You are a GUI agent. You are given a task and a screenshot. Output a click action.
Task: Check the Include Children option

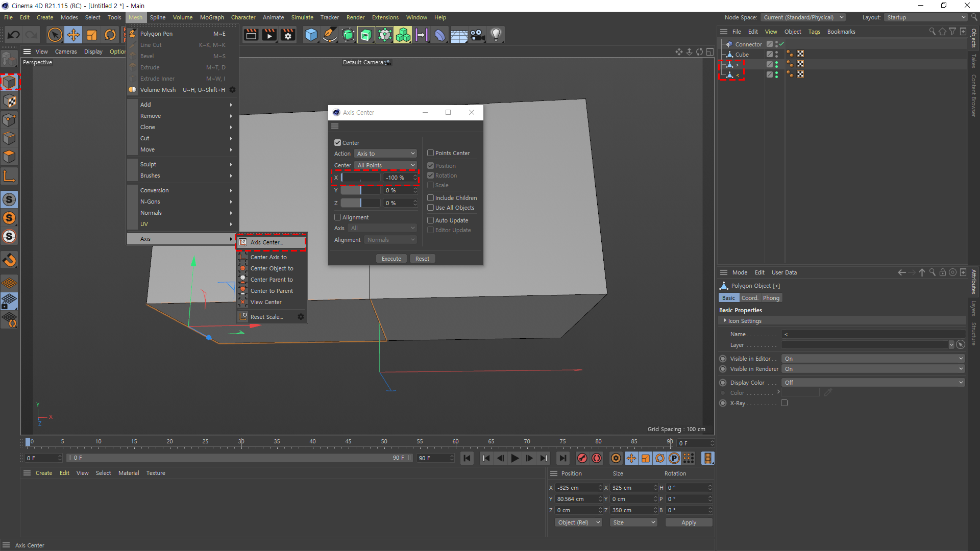430,198
